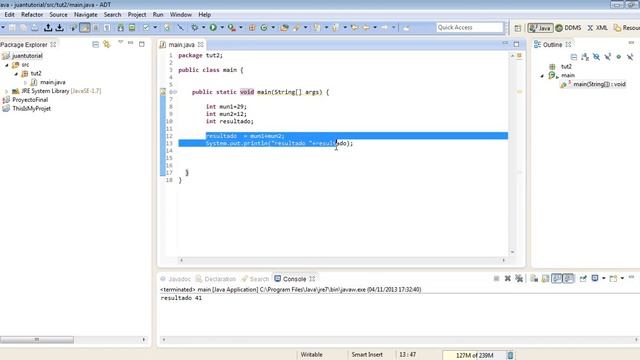Viewport: 640px width, 360px height.
Task: Open dropdown arrow beside green Run button
Action: point(222,27)
